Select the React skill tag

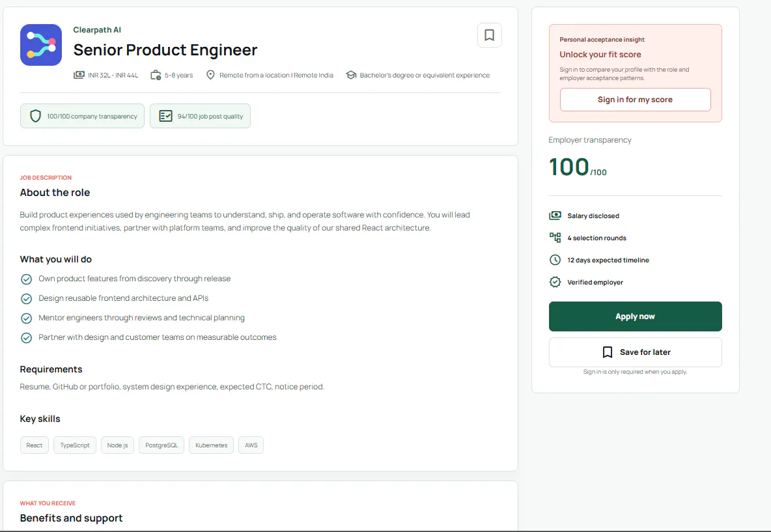click(35, 445)
